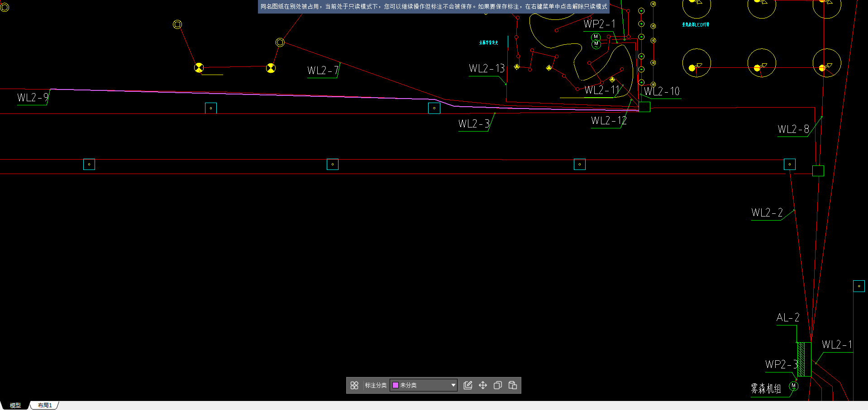The width and height of the screenshot is (868, 410).
Task: Click the green hatched AL-2 distribution box
Action: pyautogui.click(x=804, y=359)
